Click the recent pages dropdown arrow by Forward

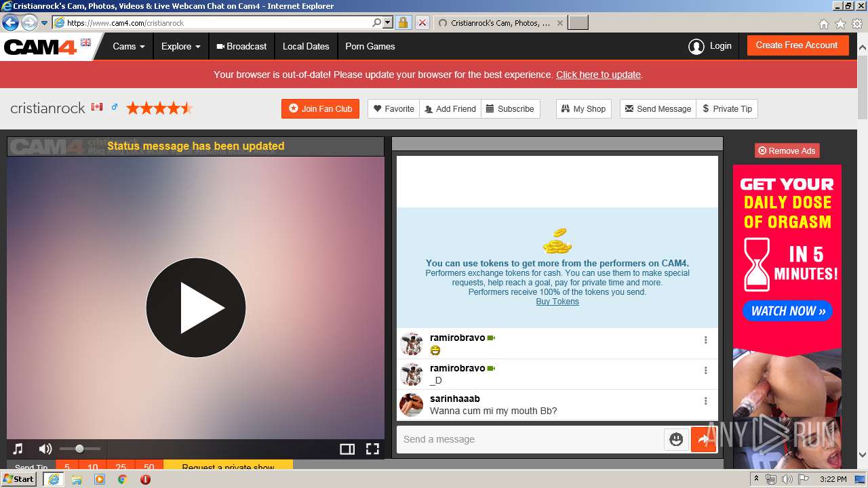click(44, 22)
